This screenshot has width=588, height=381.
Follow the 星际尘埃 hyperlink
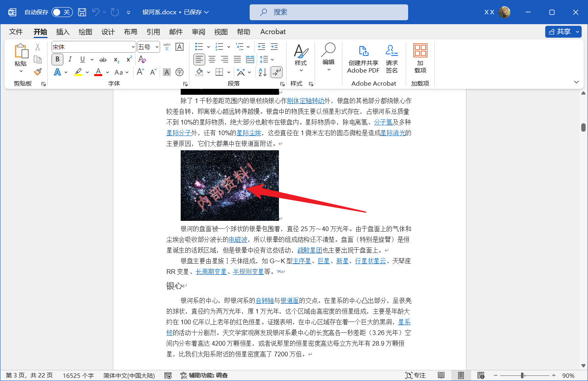(x=249, y=133)
